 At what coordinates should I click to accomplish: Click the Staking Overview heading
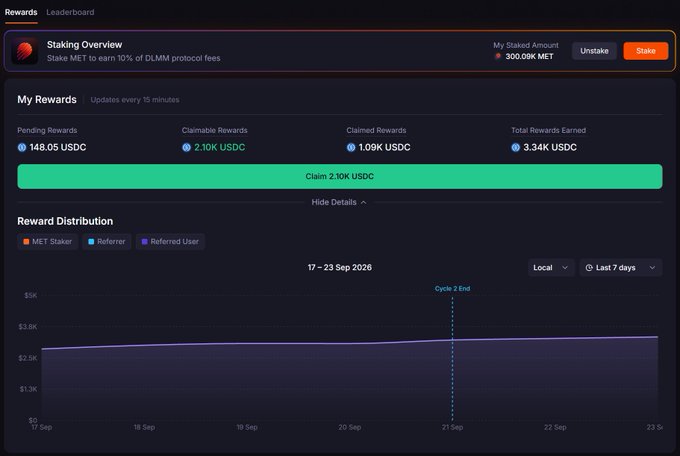point(85,45)
